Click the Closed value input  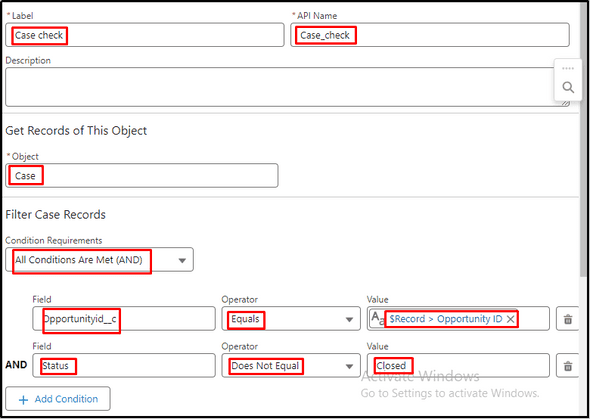(458, 366)
